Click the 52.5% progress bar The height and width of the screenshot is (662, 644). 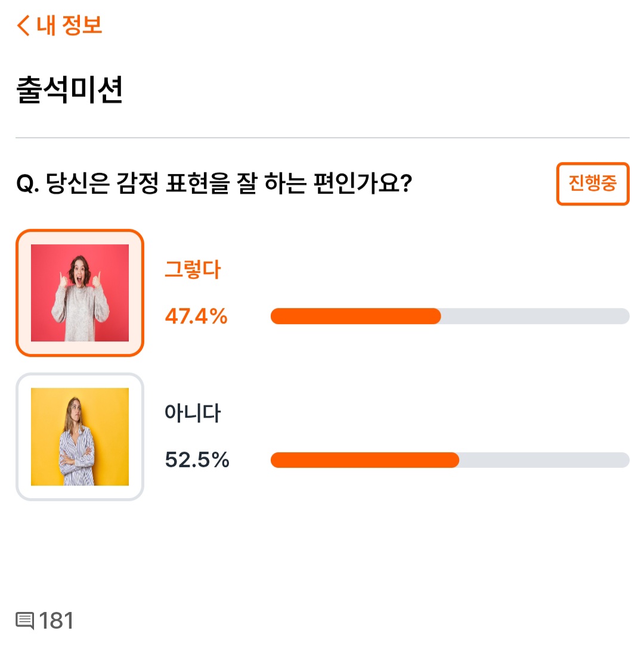[450, 460]
